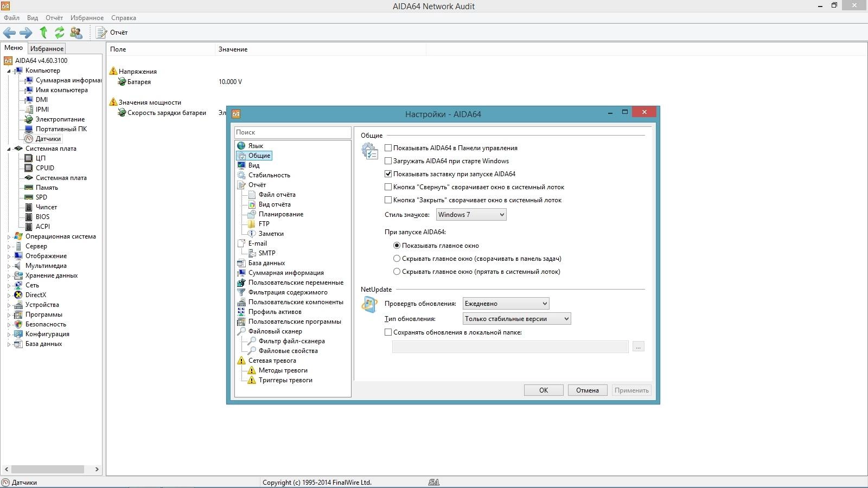Open Пользовательские программы settings page
The width and height of the screenshot is (868, 488).
click(295, 322)
